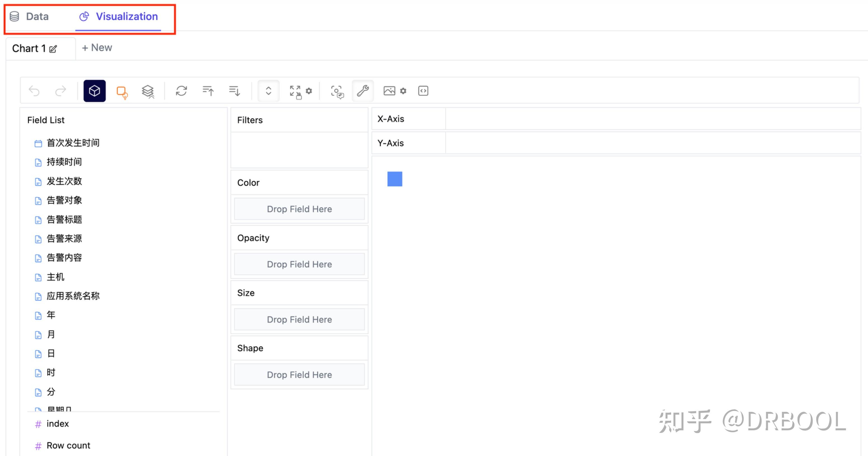The image size is (868, 456).
Task: Add a chart with + New
Action: (97, 48)
